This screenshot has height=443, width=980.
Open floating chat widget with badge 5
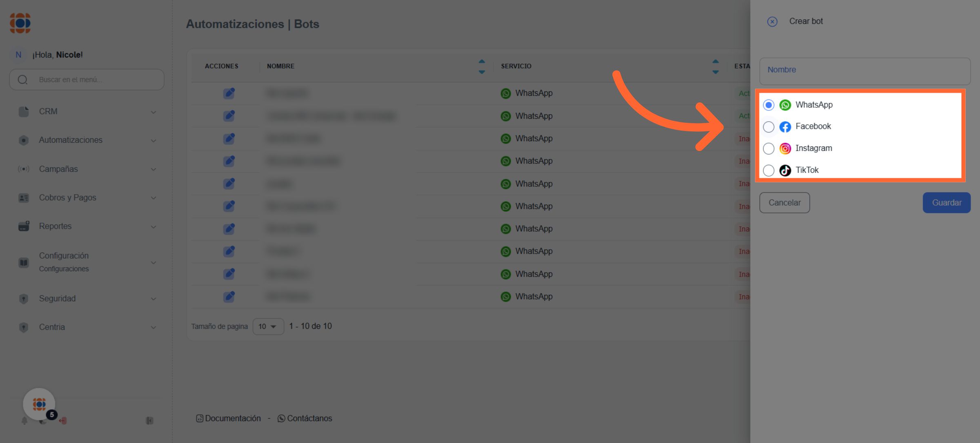coord(40,404)
